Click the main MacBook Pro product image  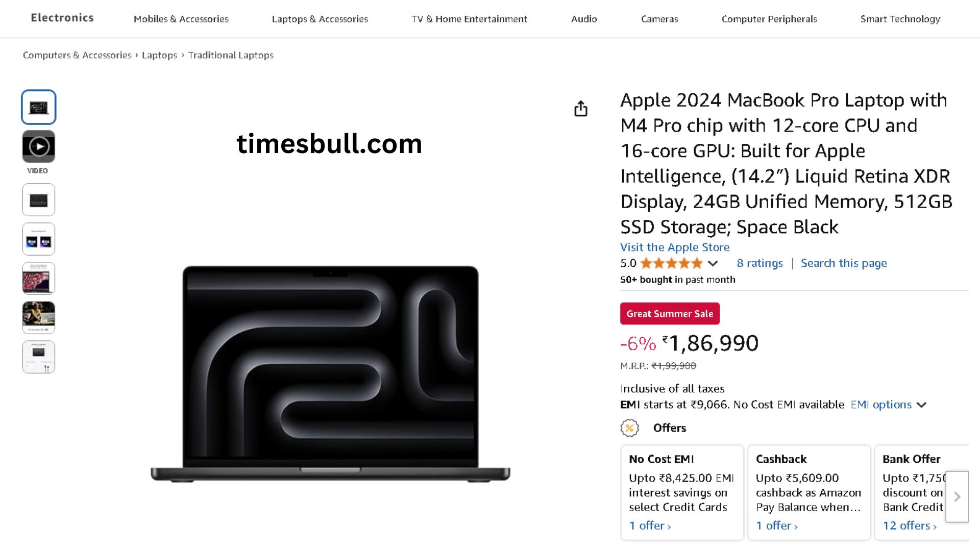pyautogui.click(x=330, y=372)
